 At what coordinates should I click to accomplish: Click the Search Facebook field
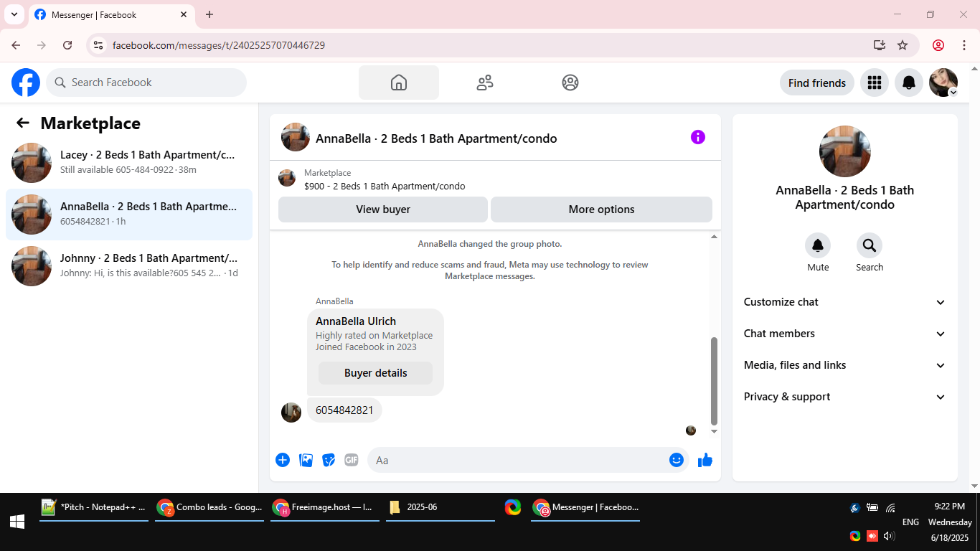(146, 83)
